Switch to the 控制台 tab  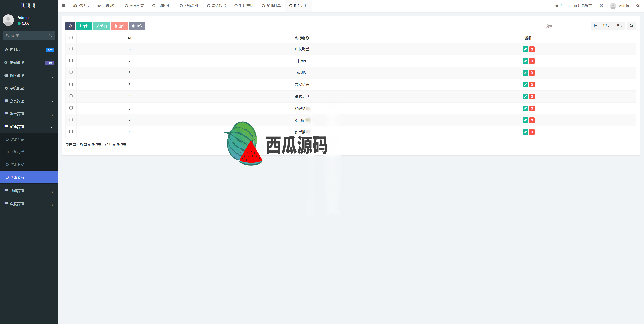tap(81, 6)
